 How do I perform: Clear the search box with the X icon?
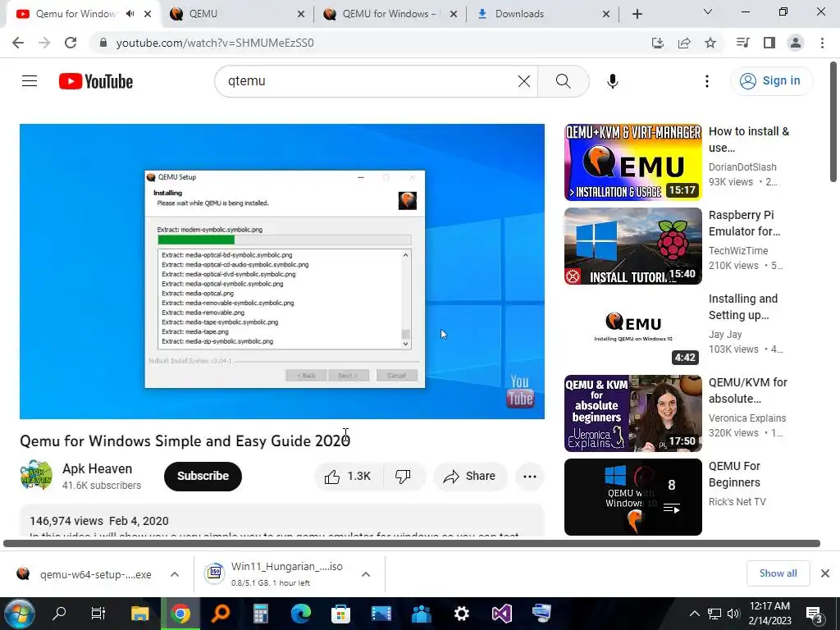(524, 81)
